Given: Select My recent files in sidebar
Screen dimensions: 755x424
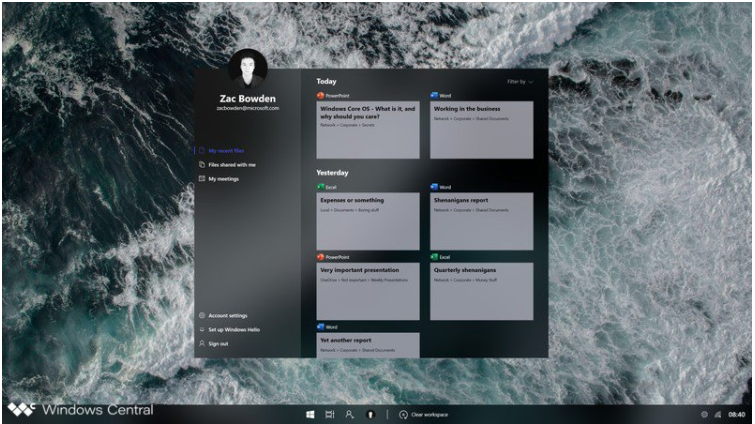Looking at the screenshot, I should click(x=226, y=151).
